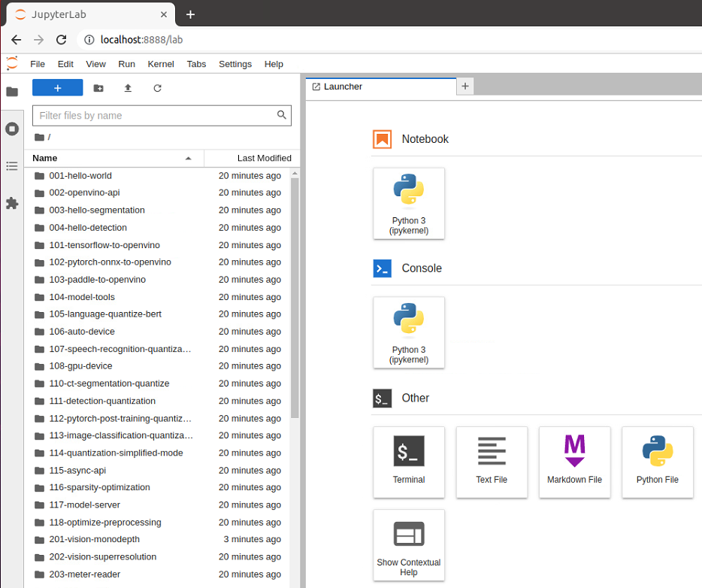Select the Launcher tab
Screen dimensions: 702x588
pyautogui.click(x=380, y=86)
